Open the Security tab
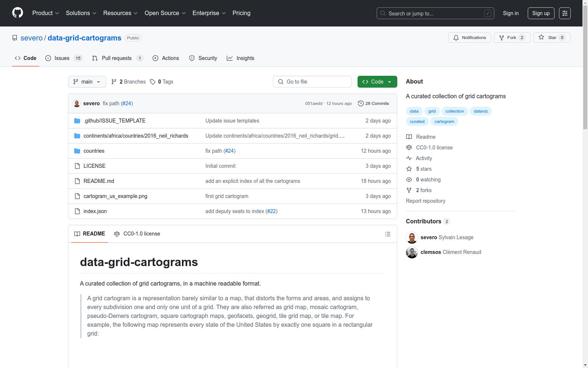This screenshot has width=588, height=368. pyautogui.click(x=203, y=58)
